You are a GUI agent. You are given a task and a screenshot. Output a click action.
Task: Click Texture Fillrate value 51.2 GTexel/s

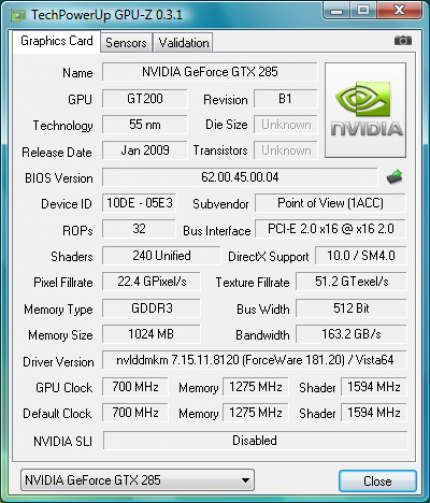tap(351, 282)
